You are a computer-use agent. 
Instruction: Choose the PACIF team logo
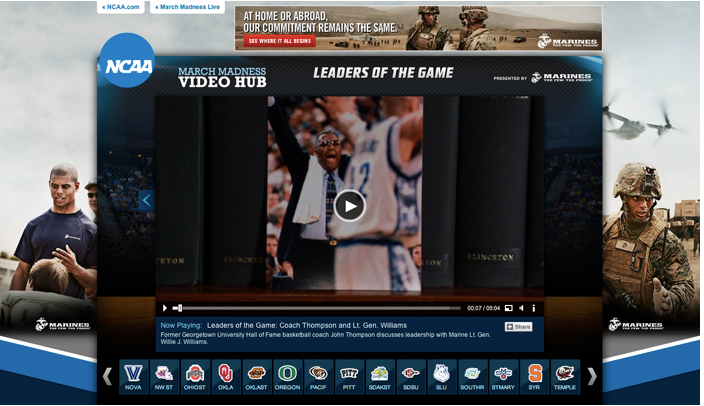click(318, 377)
